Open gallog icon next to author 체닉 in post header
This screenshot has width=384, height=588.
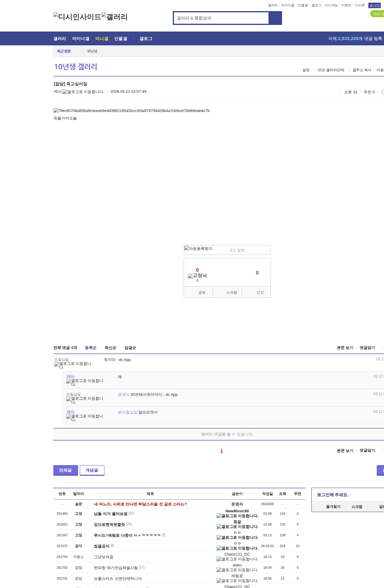[x=83, y=92]
